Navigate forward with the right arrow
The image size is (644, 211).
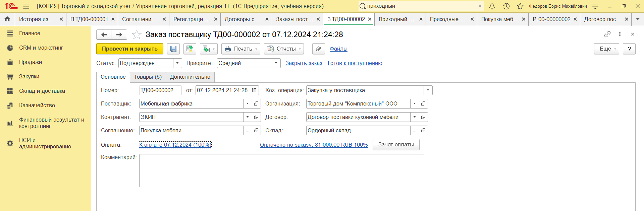coord(119,34)
